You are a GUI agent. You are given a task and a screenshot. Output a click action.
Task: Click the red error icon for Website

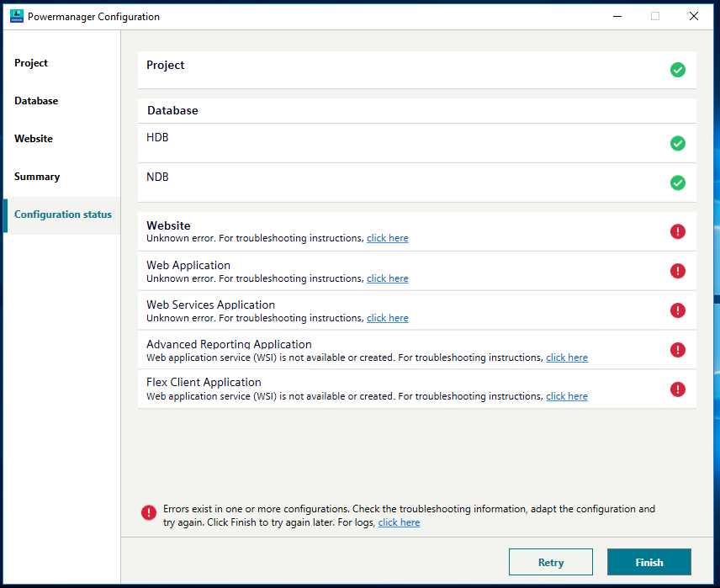(x=678, y=231)
